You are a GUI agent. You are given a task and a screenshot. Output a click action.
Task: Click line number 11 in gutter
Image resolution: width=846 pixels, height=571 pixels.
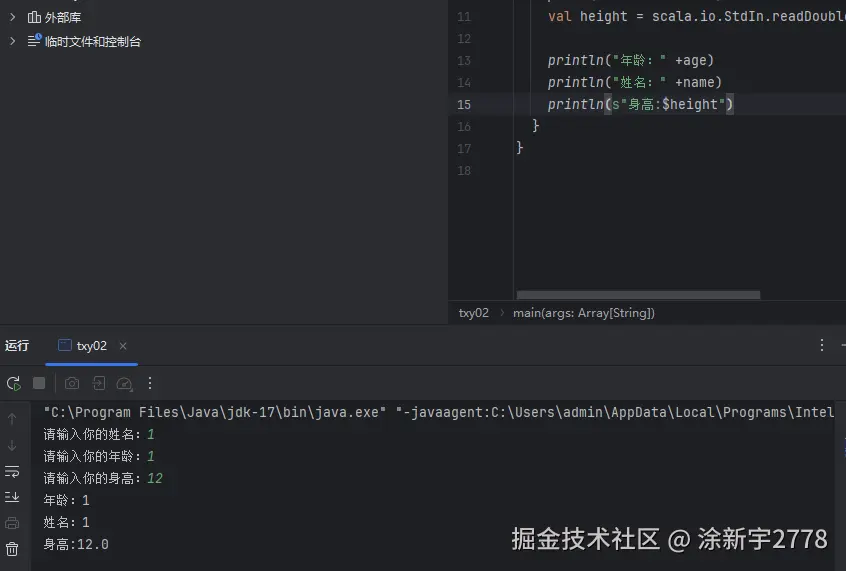(x=464, y=17)
